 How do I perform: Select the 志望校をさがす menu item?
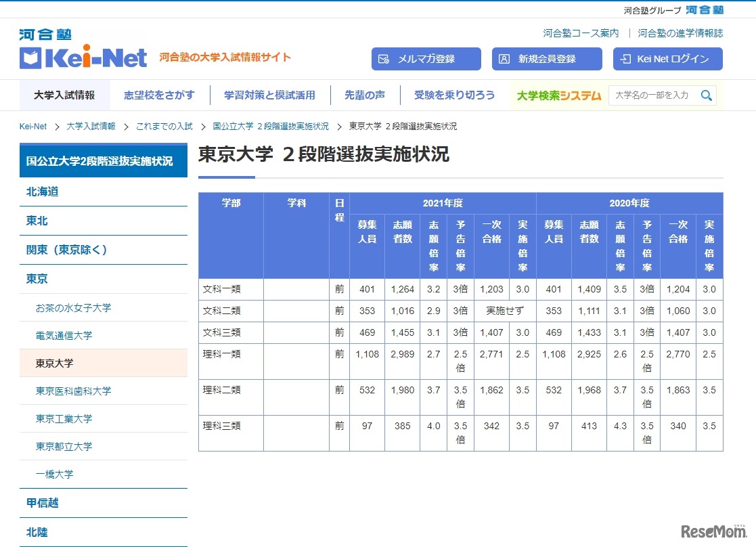[159, 95]
